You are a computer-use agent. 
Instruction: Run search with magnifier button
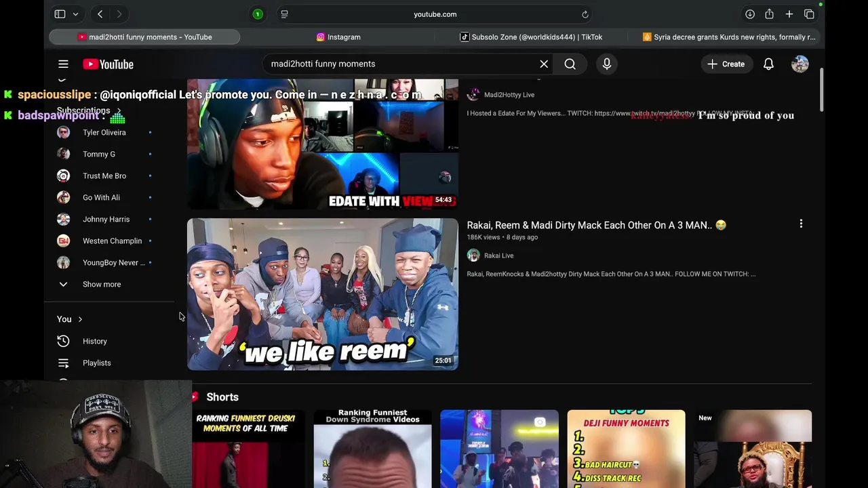[570, 64]
